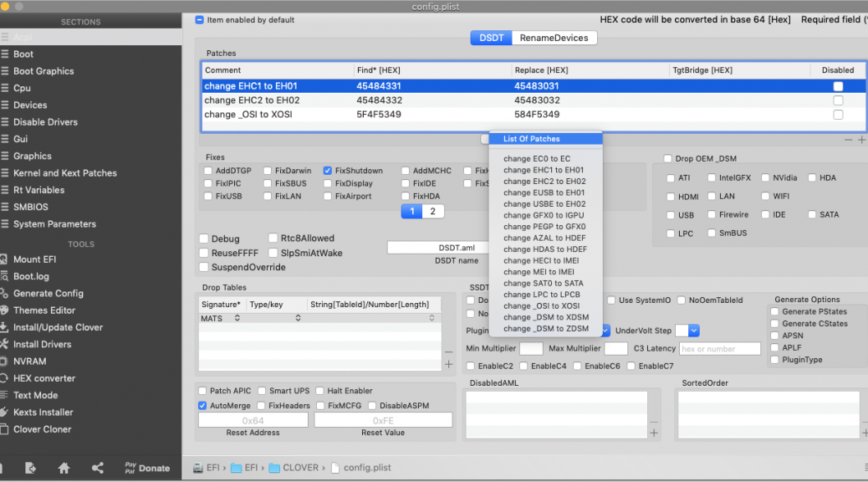Enable the AddDTGP fix
Screen dimensions: 868x482
[208, 171]
